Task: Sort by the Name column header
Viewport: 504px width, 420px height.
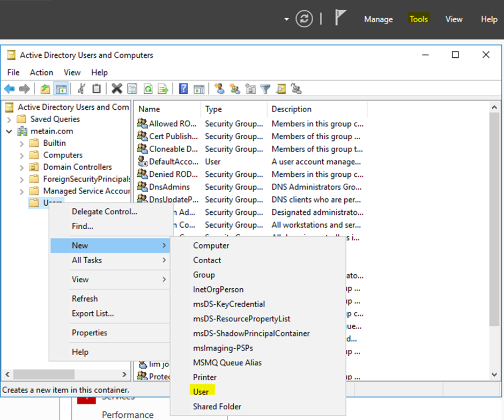Action: [167, 109]
